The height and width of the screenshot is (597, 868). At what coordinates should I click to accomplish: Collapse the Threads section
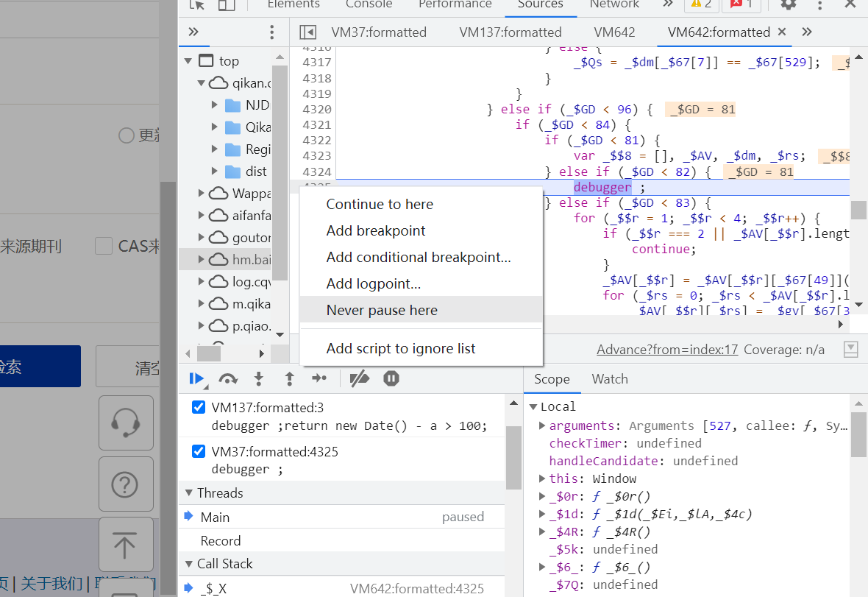(x=189, y=493)
